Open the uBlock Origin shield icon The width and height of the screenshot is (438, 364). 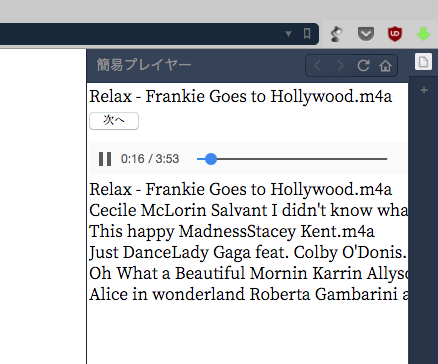pyautogui.click(x=395, y=34)
